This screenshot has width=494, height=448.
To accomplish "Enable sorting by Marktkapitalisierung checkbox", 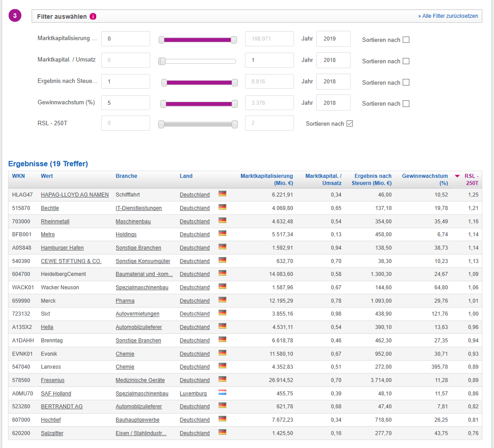I will [406, 40].
